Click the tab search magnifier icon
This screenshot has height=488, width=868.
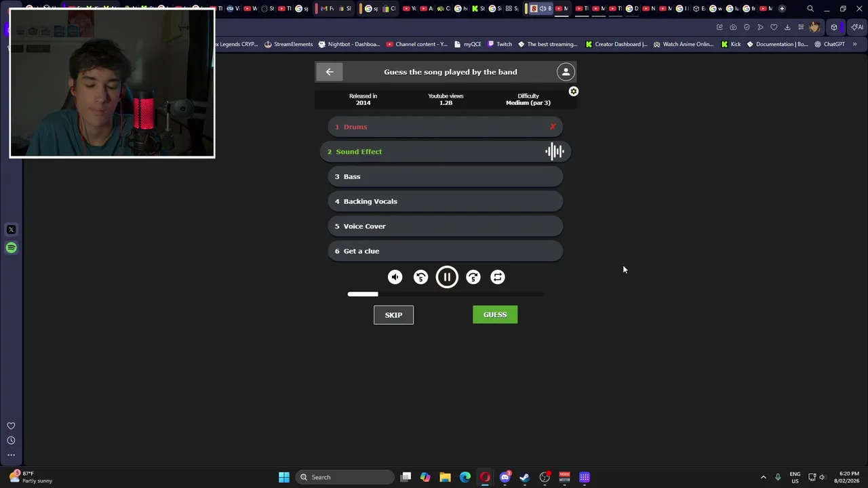[810, 9]
